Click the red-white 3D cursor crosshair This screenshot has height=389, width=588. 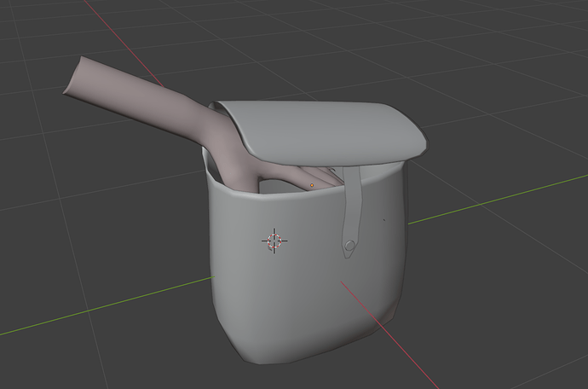274,241
